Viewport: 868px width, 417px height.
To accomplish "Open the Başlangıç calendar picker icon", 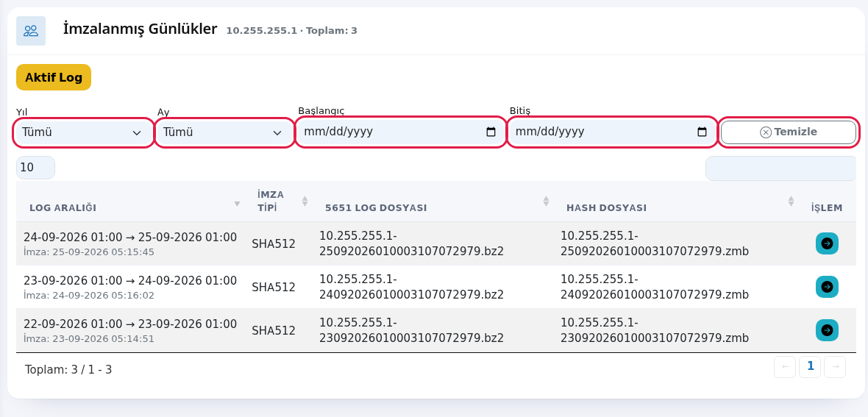I will point(491,132).
